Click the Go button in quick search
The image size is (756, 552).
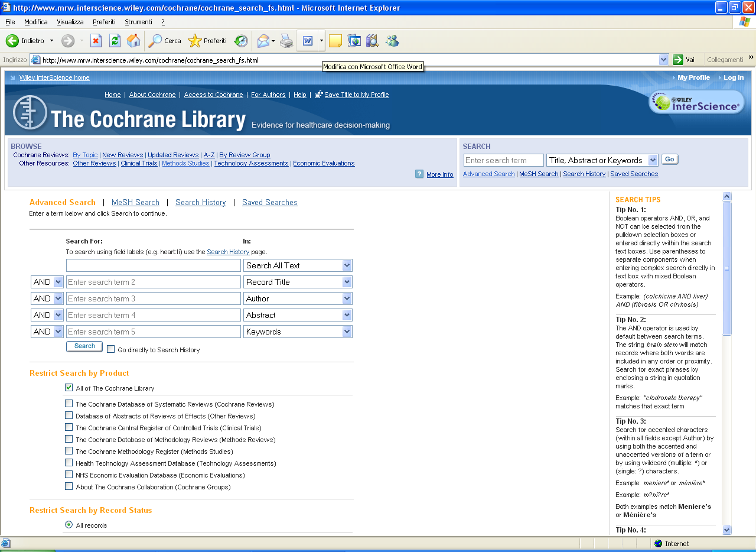click(x=670, y=159)
